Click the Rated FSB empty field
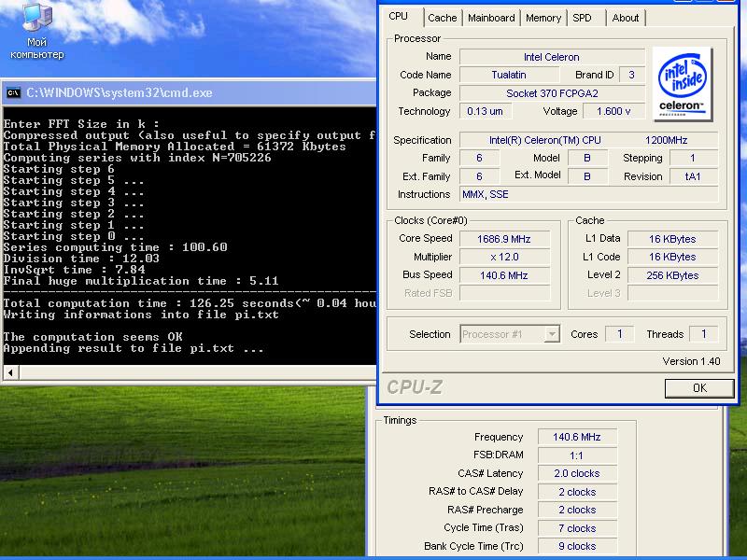Screen dimensions: 747x560 tap(504, 293)
